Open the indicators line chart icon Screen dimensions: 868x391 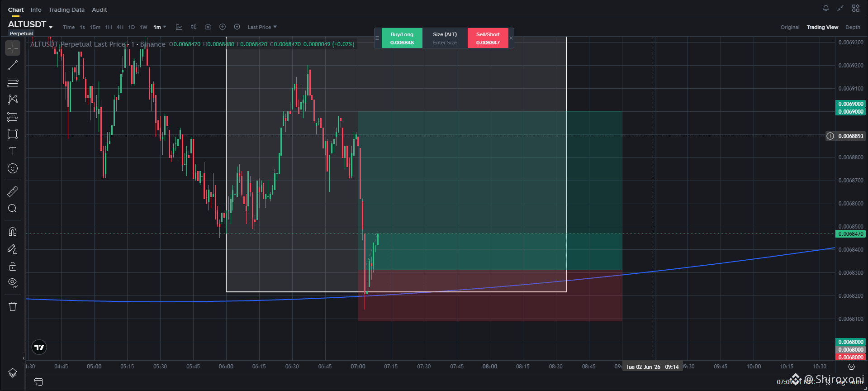[x=179, y=27]
